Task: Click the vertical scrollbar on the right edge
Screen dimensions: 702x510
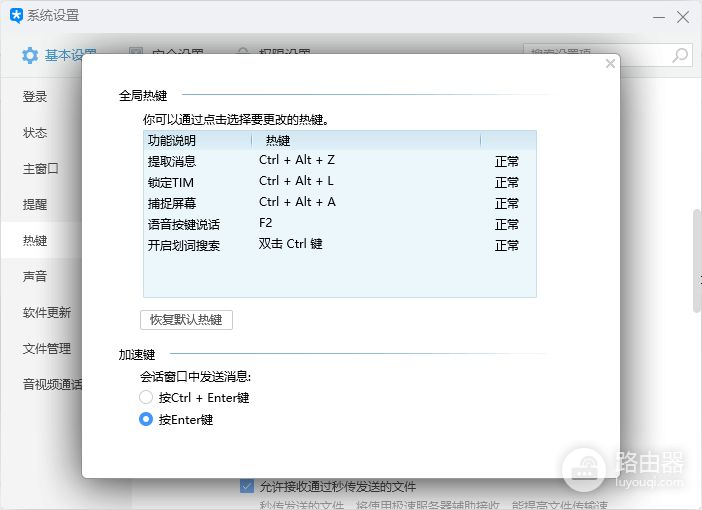Action: pos(697,262)
